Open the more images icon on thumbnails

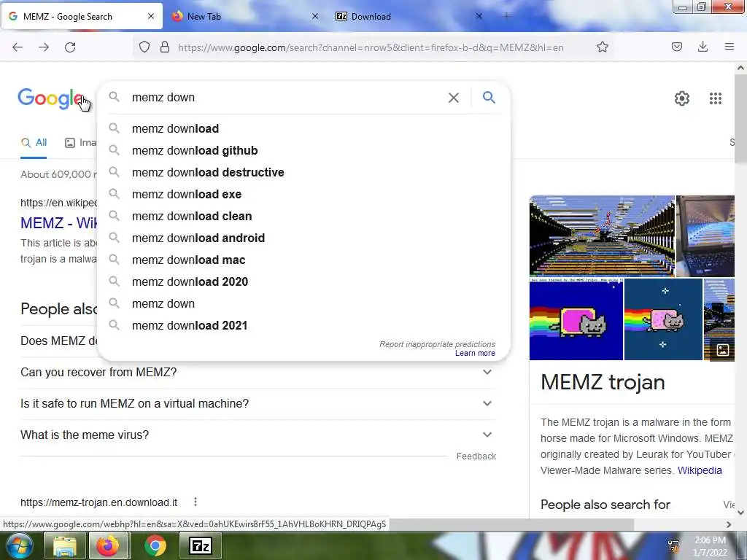tap(723, 351)
